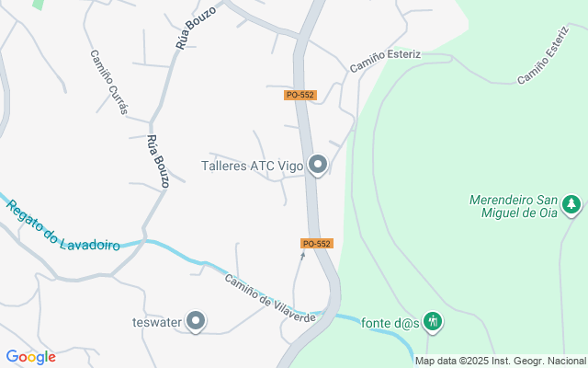Select the Merendeiro San Miguel de Oia label
Image resolution: width=588 pixels, height=368 pixels.
[x=514, y=206]
